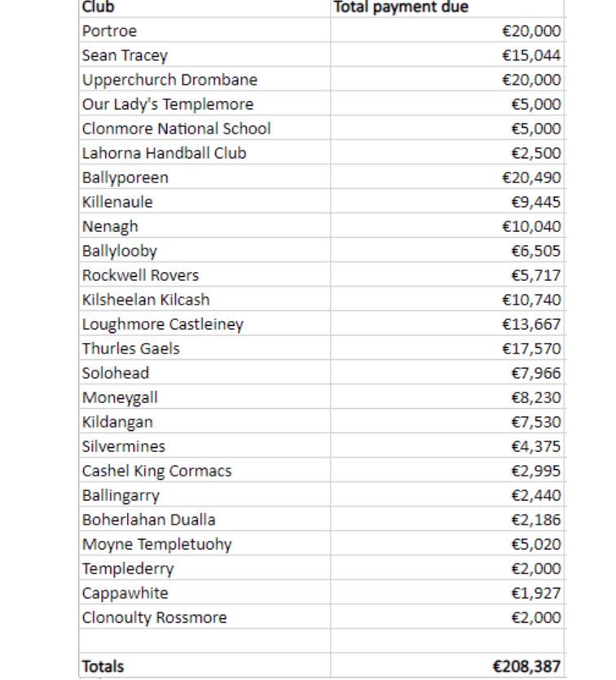Click the Clonoulty Rossmore cell
Image resolution: width=616 pixels, height=680 pixels.
205,616
